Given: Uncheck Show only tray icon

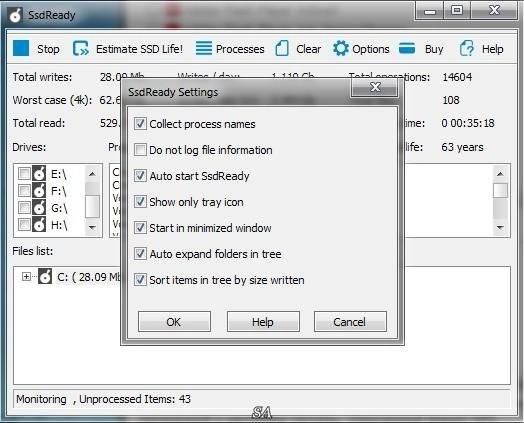Looking at the screenshot, I should tap(140, 202).
